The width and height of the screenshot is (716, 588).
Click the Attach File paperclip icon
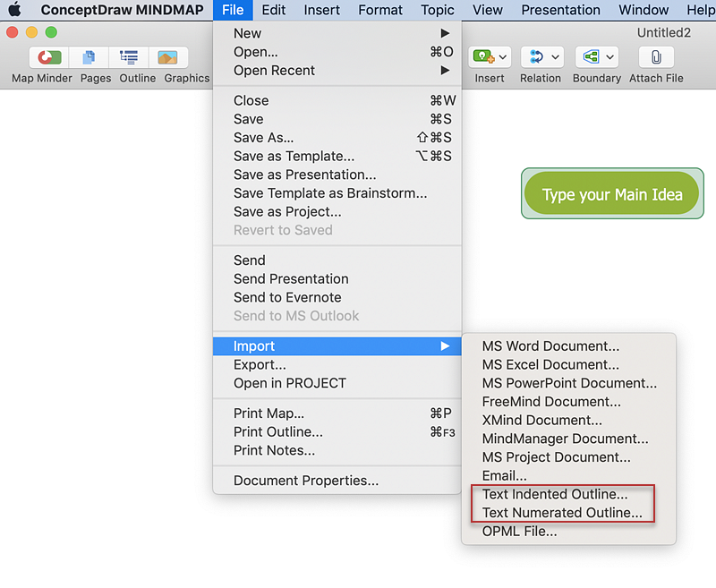click(656, 57)
